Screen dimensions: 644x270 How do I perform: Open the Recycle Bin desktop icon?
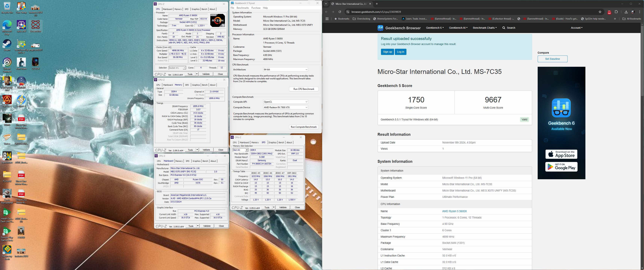tap(7, 7)
